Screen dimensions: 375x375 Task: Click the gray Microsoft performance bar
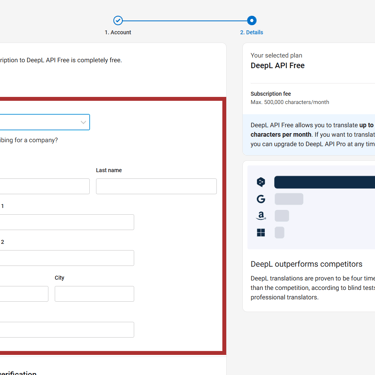(x=279, y=232)
